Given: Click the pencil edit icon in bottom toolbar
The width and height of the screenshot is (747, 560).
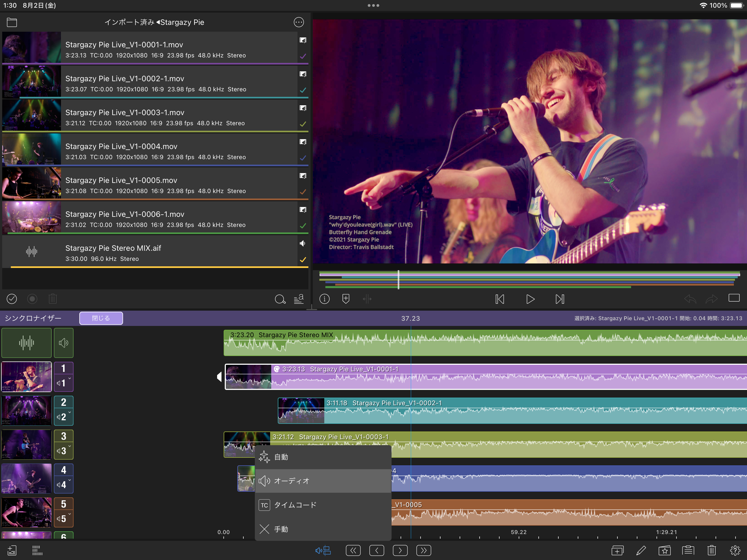Looking at the screenshot, I should [641, 550].
